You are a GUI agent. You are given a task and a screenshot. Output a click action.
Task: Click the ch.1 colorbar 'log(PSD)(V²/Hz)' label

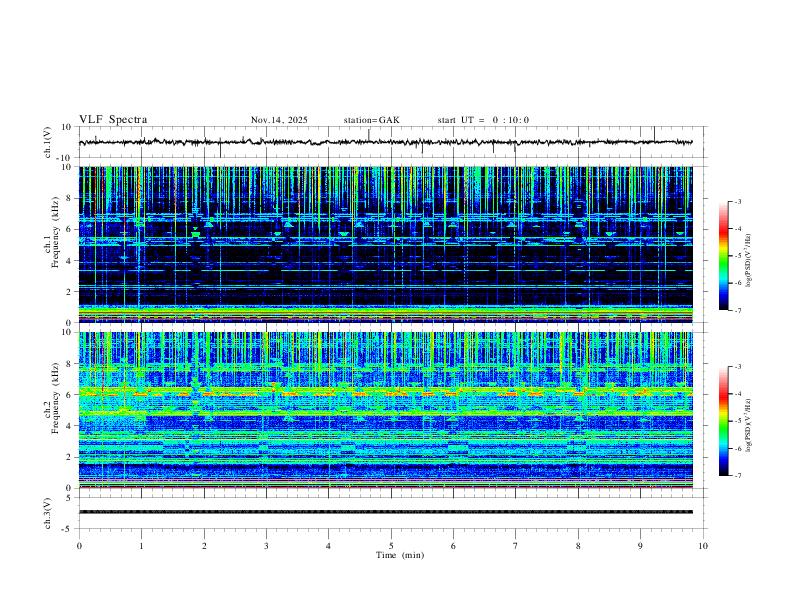coord(749,261)
